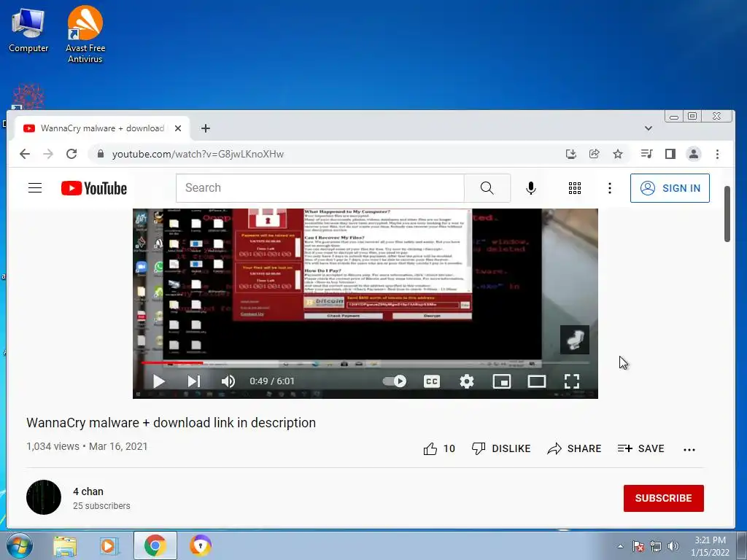
Task: Click the channel watermark in the video
Action: tap(575, 340)
